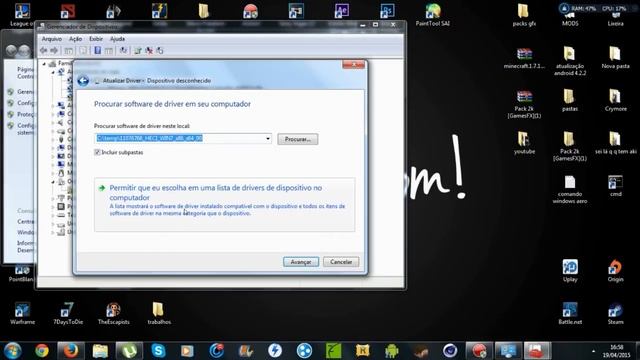
Task: Show hidden tray icons arrow
Action: pyautogui.click(x=593, y=351)
